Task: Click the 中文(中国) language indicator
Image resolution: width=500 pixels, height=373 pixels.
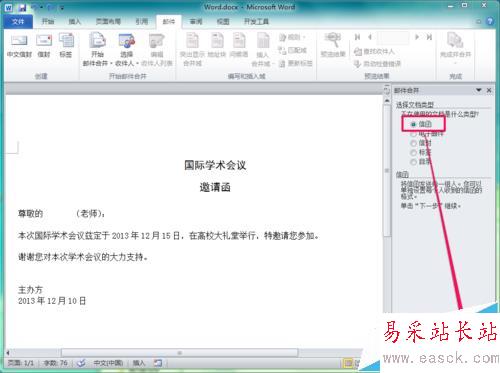Action: 108,363
